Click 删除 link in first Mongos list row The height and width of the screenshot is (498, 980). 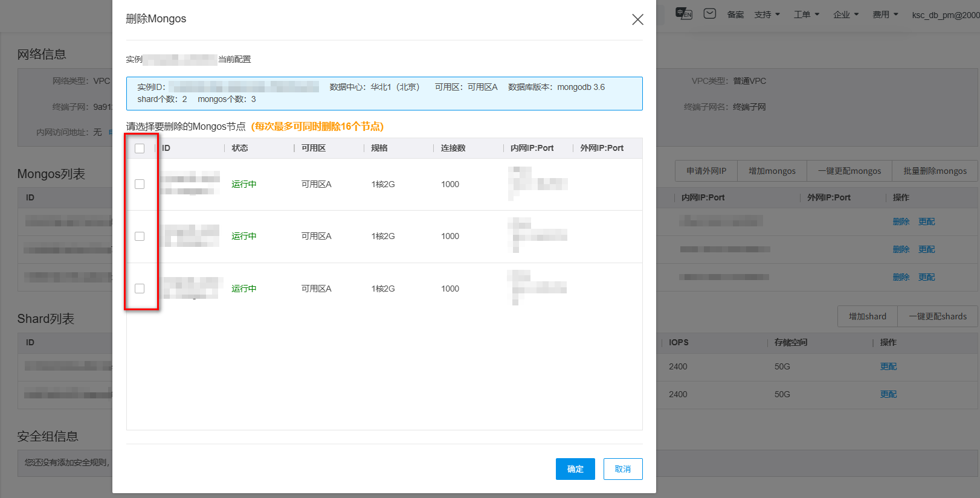[901, 222]
